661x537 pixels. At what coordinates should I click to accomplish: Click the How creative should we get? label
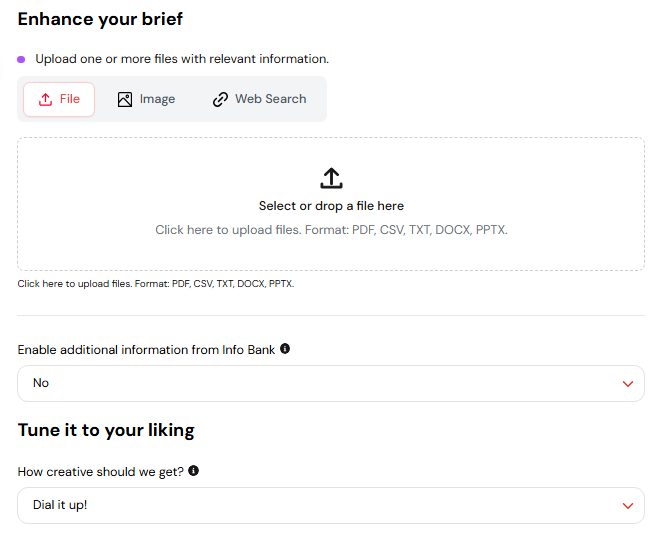[101, 472]
